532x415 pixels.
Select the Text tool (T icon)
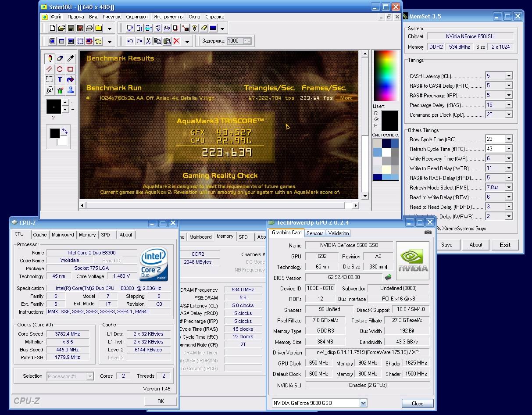pyautogui.click(x=60, y=79)
